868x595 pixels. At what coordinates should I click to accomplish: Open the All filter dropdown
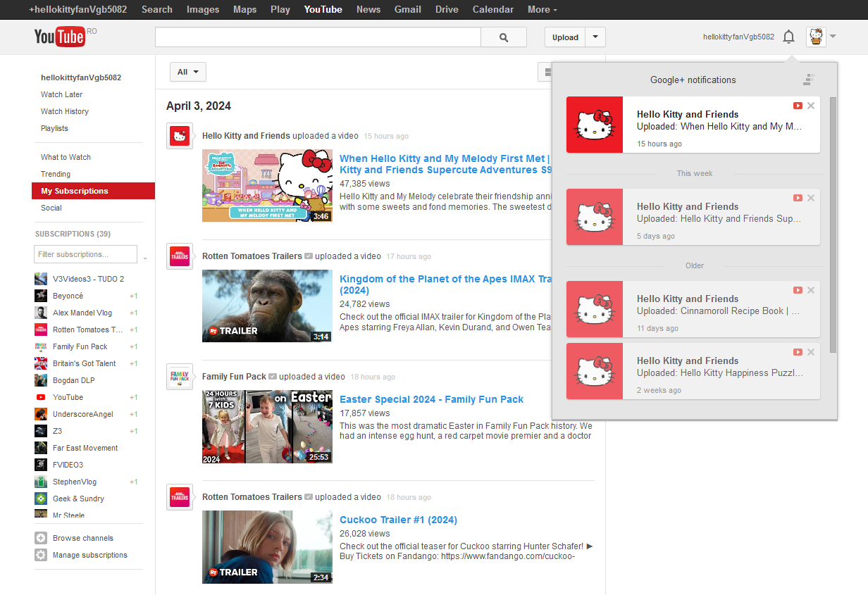pyautogui.click(x=187, y=72)
